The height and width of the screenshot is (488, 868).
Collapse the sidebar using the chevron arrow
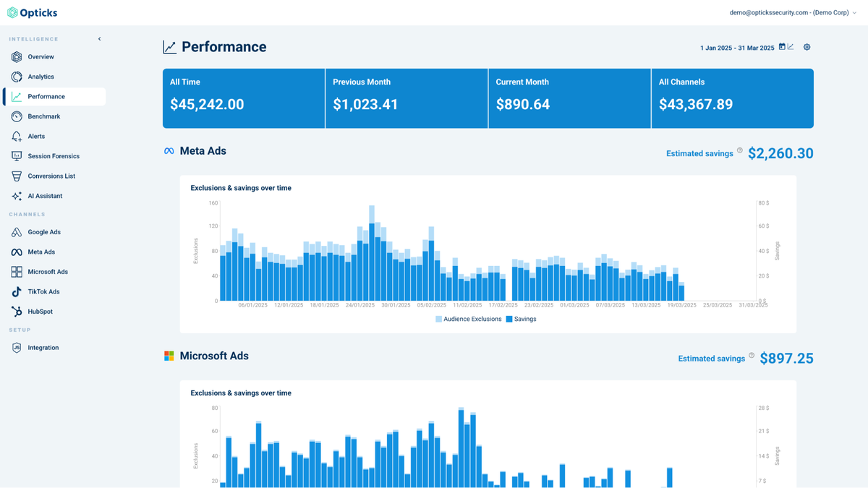click(x=99, y=39)
